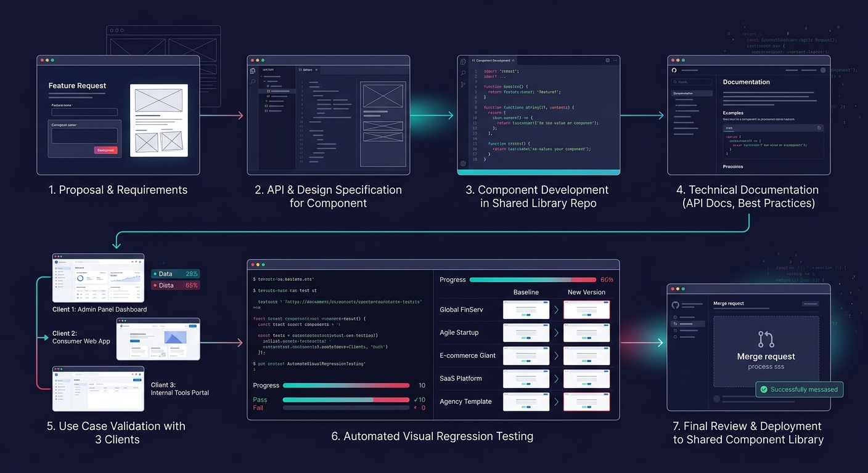The width and height of the screenshot is (868, 473).
Task: Open the user avatar in the Documentation window
Action: [x=822, y=70]
